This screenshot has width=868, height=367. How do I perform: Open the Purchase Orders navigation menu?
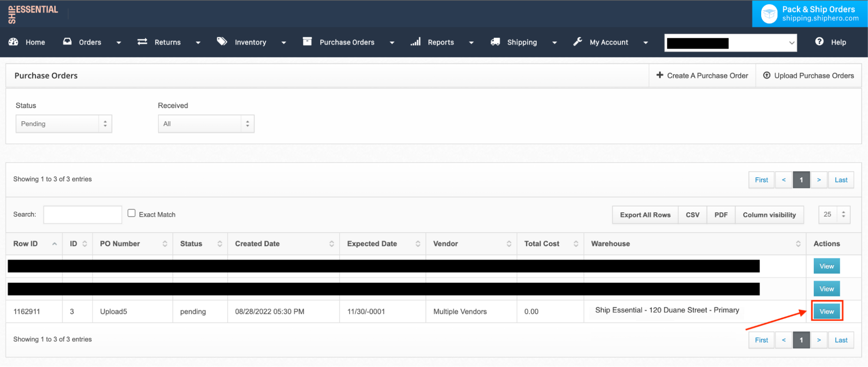click(x=347, y=42)
